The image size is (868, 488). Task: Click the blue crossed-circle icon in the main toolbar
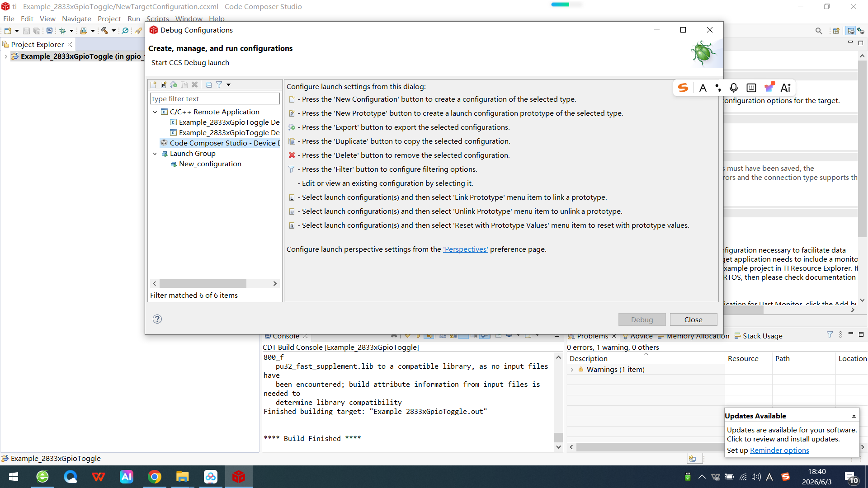[x=125, y=31]
